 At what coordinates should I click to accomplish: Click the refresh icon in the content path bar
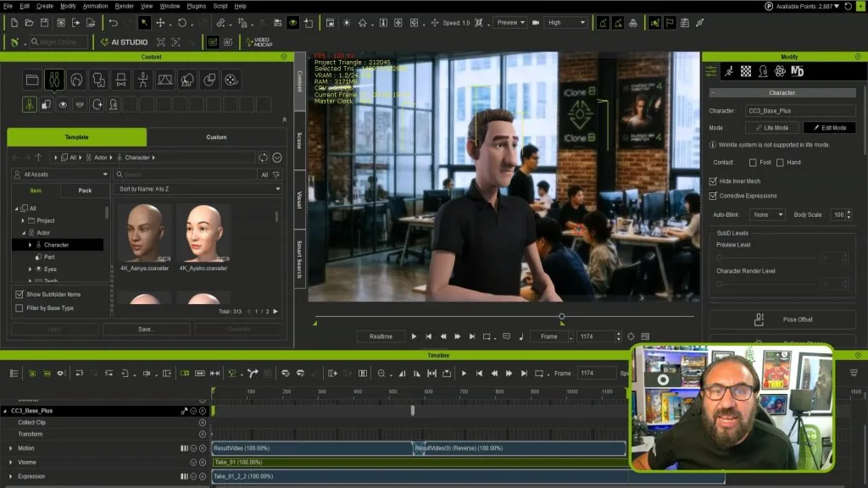(x=263, y=158)
